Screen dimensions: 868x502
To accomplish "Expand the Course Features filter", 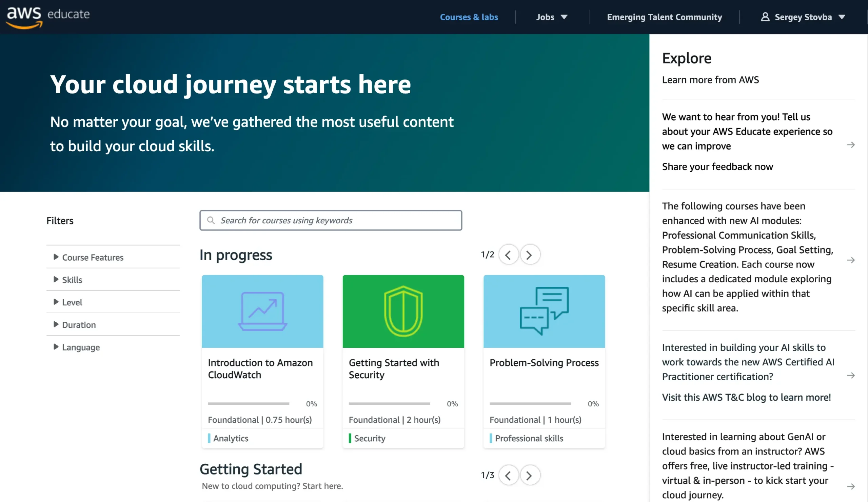I will point(113,258).
